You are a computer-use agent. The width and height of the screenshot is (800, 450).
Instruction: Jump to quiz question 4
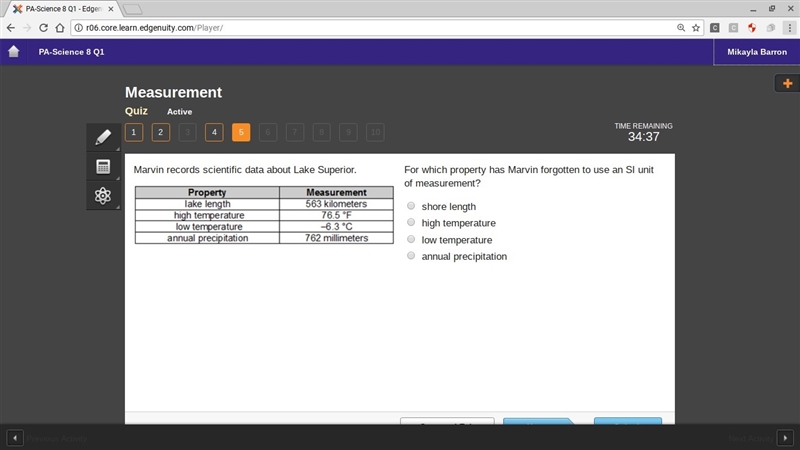[214, 132]
